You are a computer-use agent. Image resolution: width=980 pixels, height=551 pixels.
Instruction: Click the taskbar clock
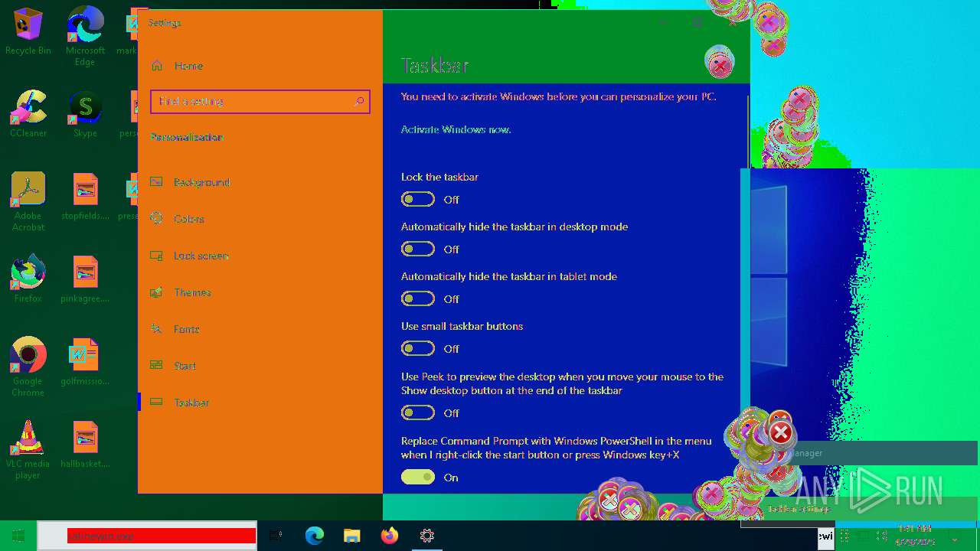pyautogui.click(x=916, y=536)
